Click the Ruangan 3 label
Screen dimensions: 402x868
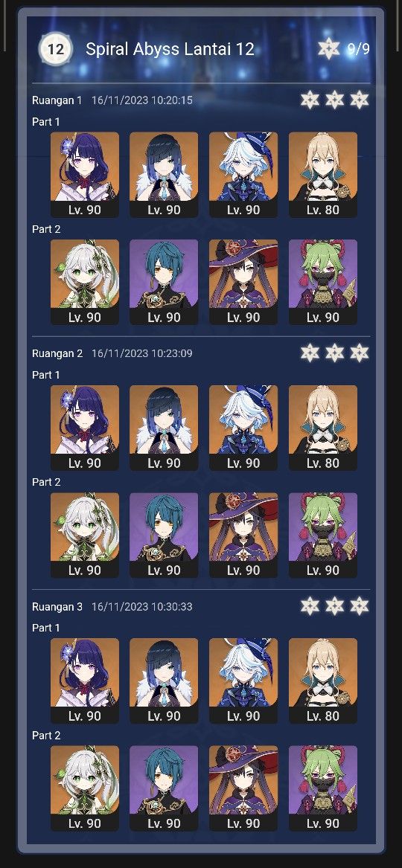click(57, 606)
